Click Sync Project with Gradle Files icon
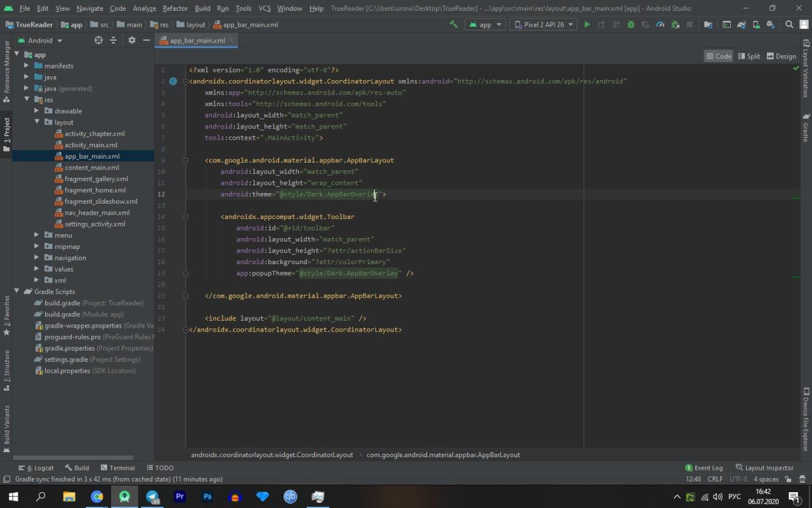 [742, 24]
